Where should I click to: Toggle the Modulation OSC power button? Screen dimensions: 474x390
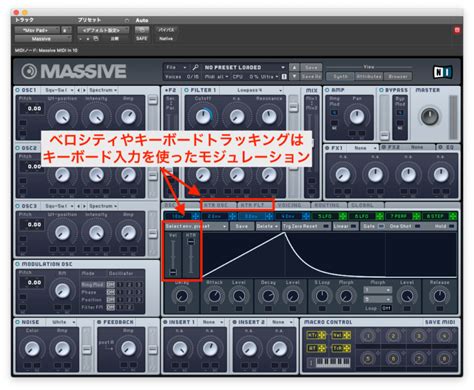(x=18, y=264)
